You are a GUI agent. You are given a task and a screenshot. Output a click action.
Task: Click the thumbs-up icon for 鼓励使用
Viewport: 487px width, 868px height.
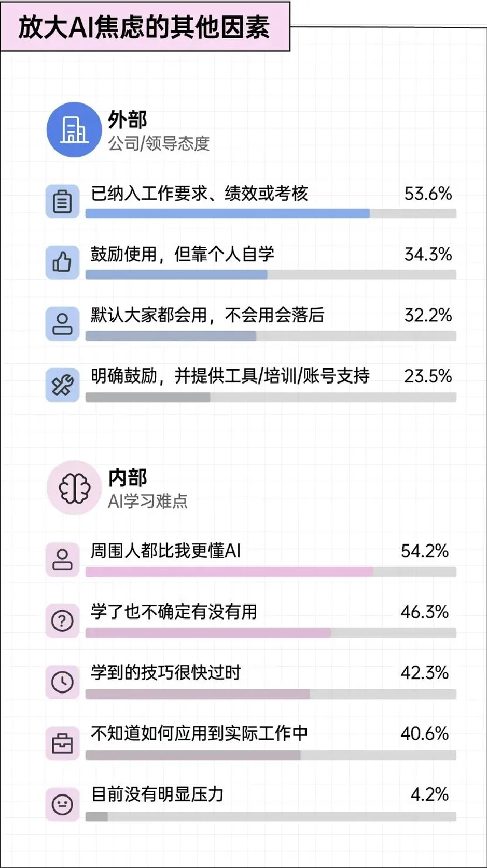coord(63,263)
